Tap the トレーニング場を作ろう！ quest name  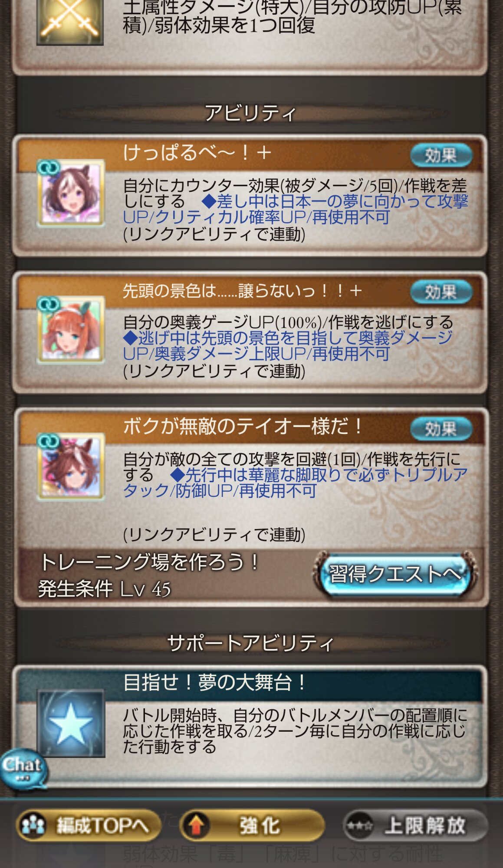click(150, 562)
